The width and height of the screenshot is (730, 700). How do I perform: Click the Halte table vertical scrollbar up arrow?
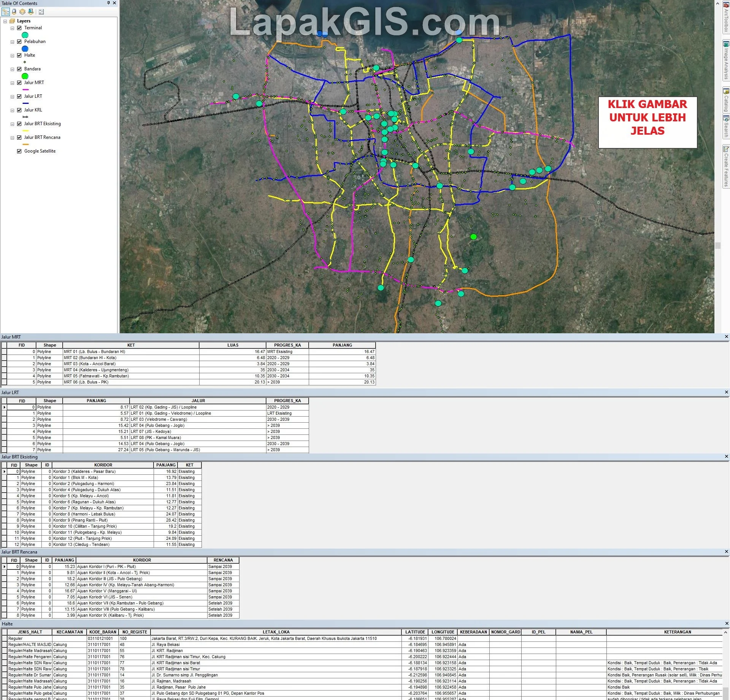pos(726,632)
